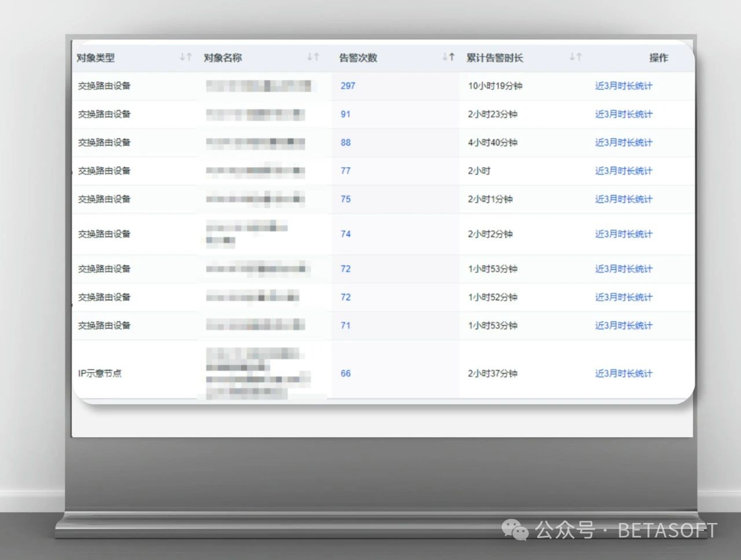Open 近3月时长统计 for the IP示意节点 row
The image size is (741, 560).
pyautogui.click(x=623, y=373)
